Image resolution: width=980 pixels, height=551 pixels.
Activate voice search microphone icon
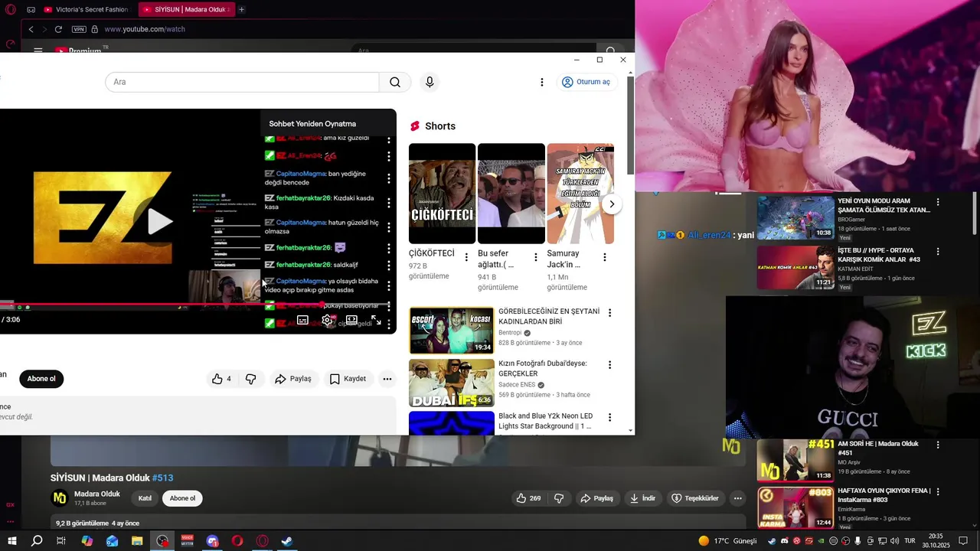coord(430,82)
